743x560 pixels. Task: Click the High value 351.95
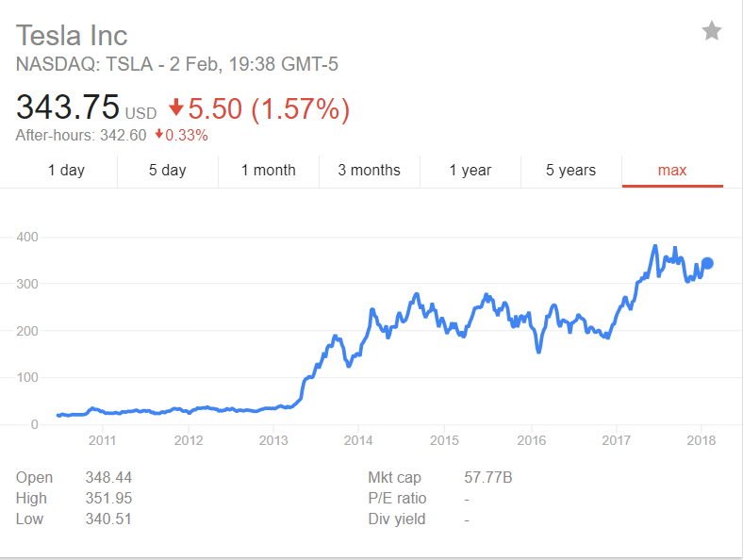click(108, 498)
